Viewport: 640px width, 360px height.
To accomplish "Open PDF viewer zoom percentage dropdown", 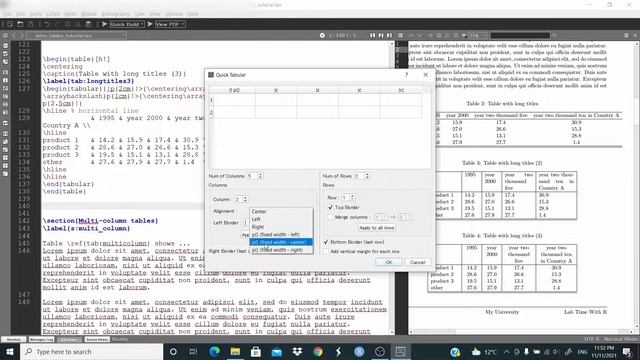I will (x=477, y=36).
